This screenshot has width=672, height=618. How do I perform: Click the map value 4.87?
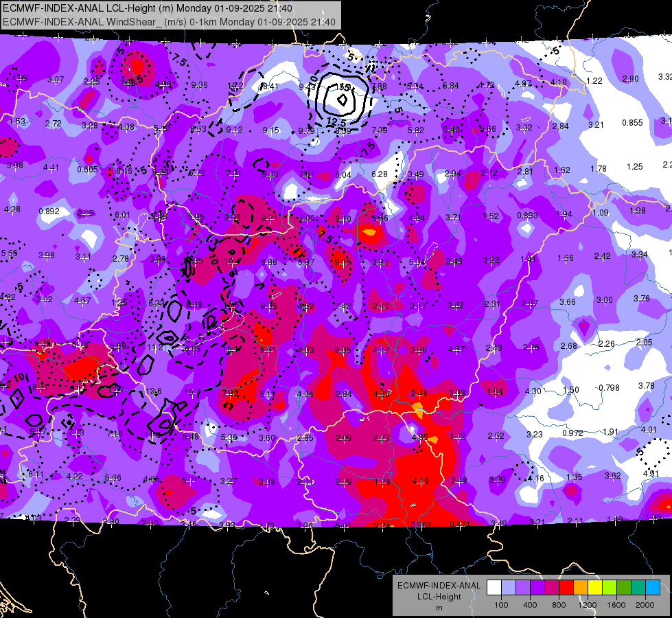[523, 84]
